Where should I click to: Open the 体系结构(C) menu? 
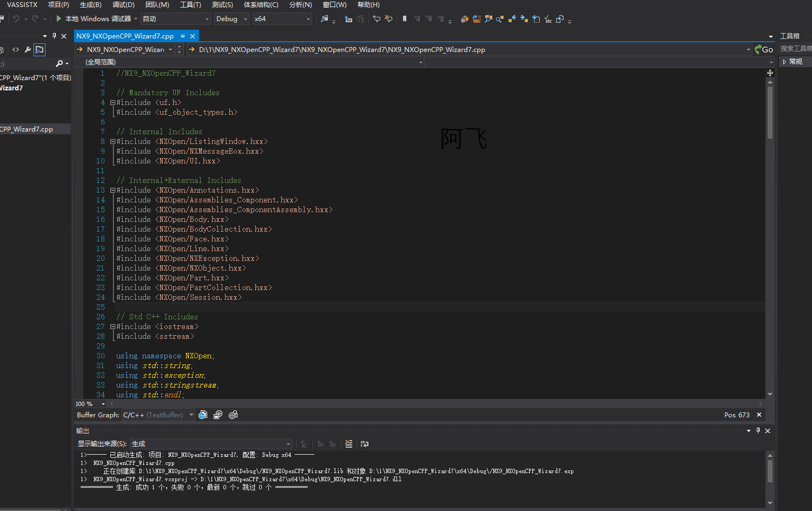(x=261, y=5)
